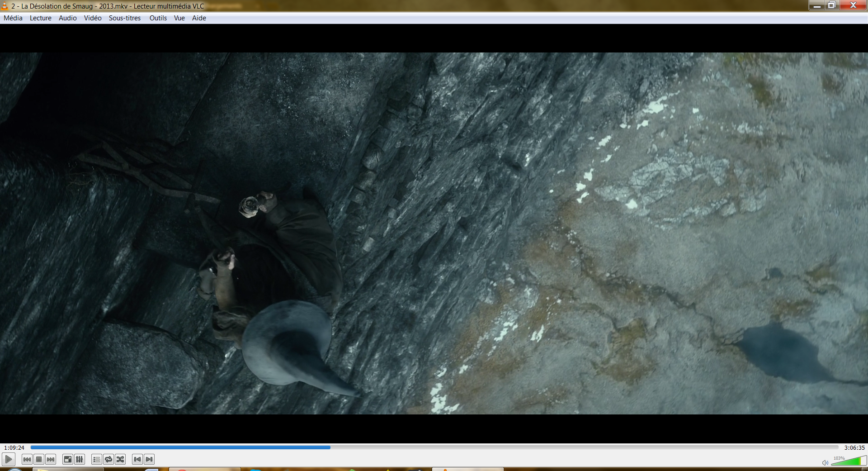Image resolution: width=868 pixels, height=471 pixels.
Task: Open extended settings equalizer icon
Action: click(x=80, y=459)
